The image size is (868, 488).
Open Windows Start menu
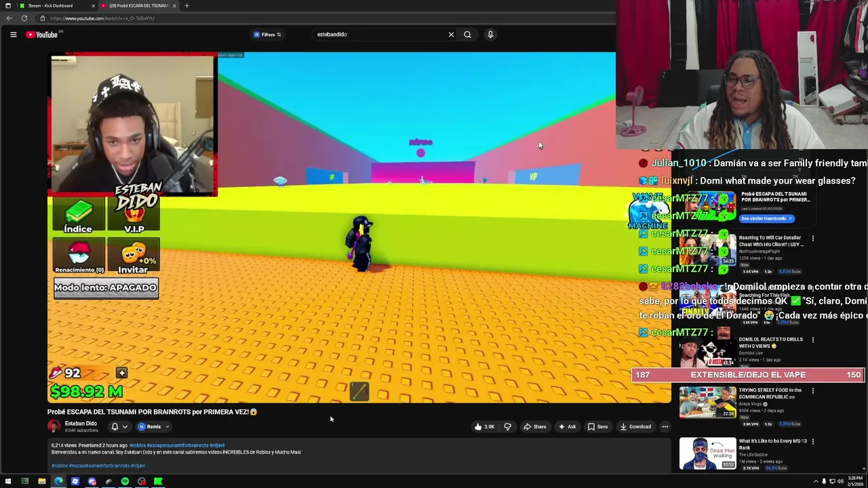(x=8, y=481)
